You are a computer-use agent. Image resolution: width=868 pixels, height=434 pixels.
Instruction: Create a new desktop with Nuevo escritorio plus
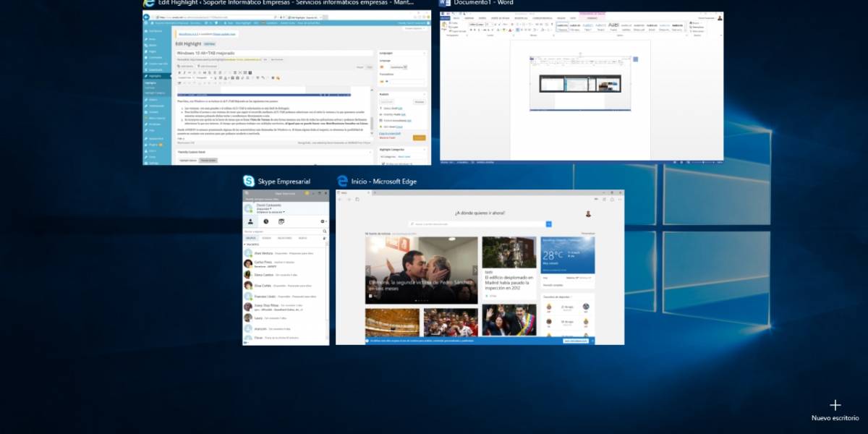(x=835, y=405)
